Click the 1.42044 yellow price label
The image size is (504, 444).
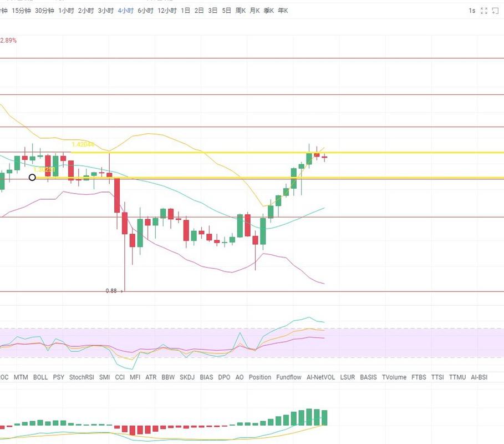pyautogui.click(x=83, y=144)
